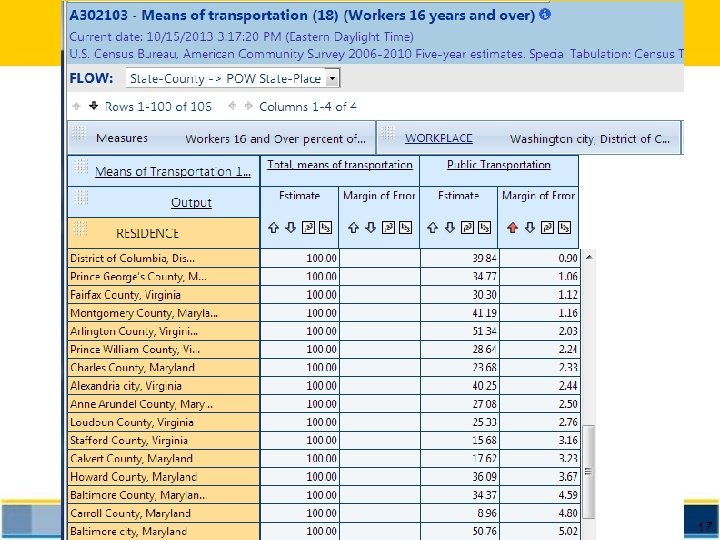
Task: Grab the Means of Transportation handle icon
Action: click(x=81, y=166)
